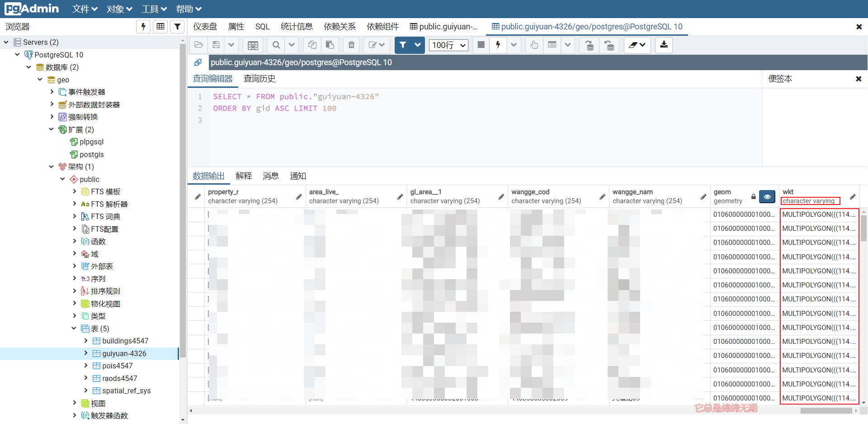Switch to the 仪表盘 tab
Image resolution: width=868 pixels, height=424 pixels.
tap(205, 27)
